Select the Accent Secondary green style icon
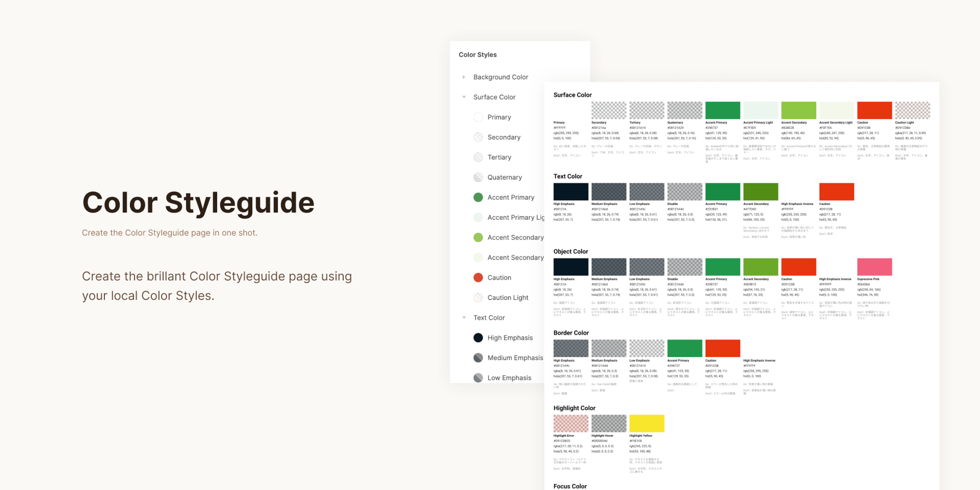Viewport: 980px width, 490px height. [x=478, y=237]
